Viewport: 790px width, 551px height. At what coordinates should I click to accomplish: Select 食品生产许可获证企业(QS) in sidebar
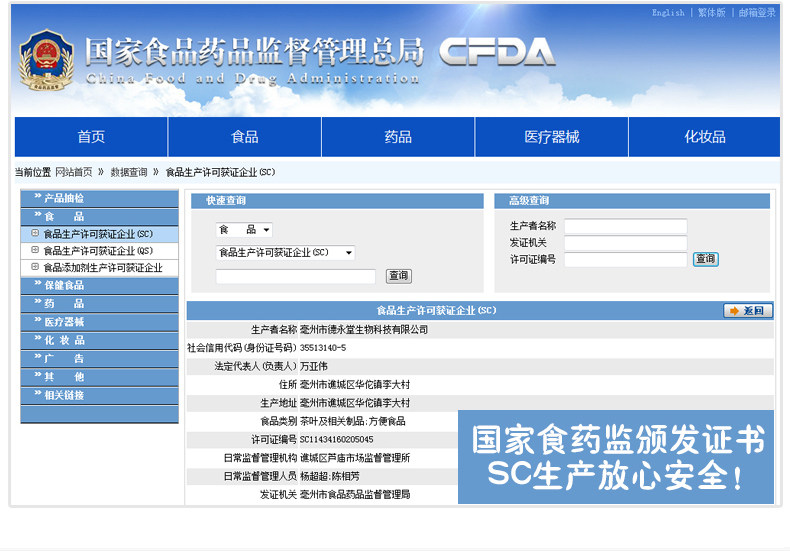coord(98,251)
